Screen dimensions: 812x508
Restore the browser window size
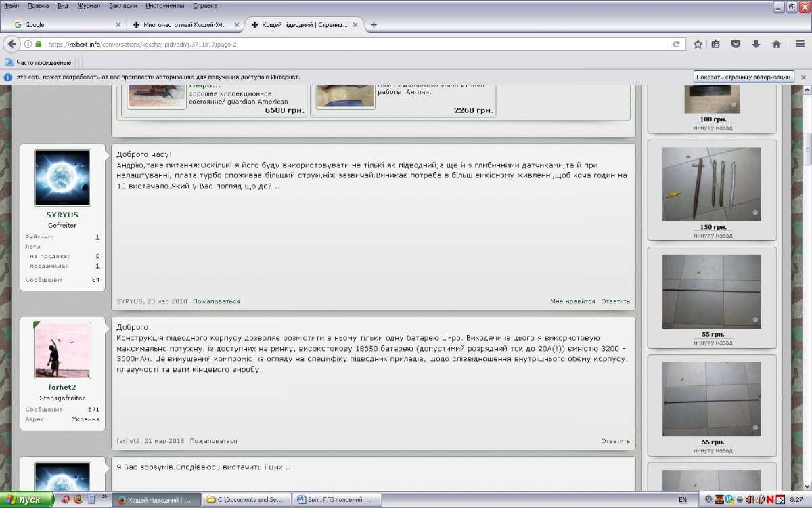click(x=791, y=6)
